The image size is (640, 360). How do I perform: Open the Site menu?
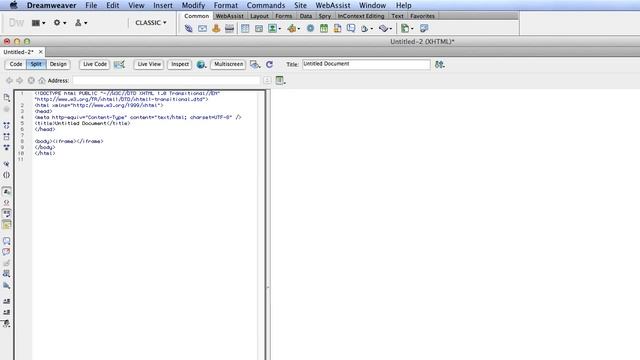click(300, 5)
